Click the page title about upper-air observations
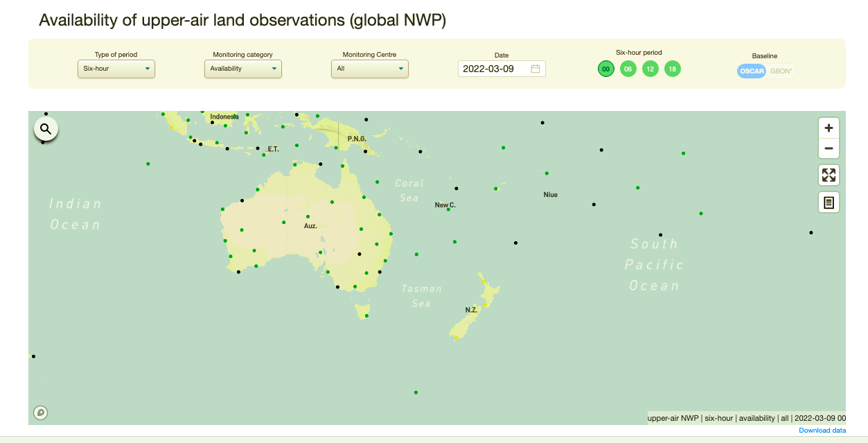Screen dimensions: 868x443 point(242,20)
